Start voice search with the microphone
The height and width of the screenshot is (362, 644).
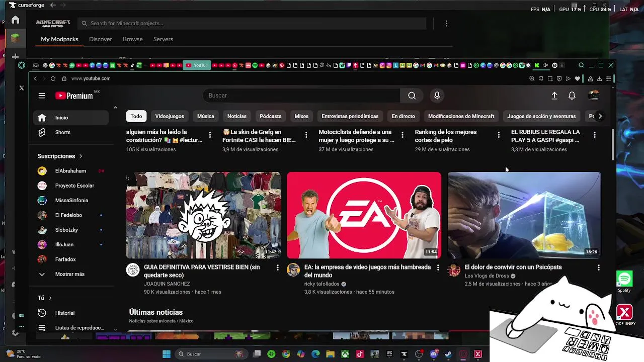pos(437,96)
